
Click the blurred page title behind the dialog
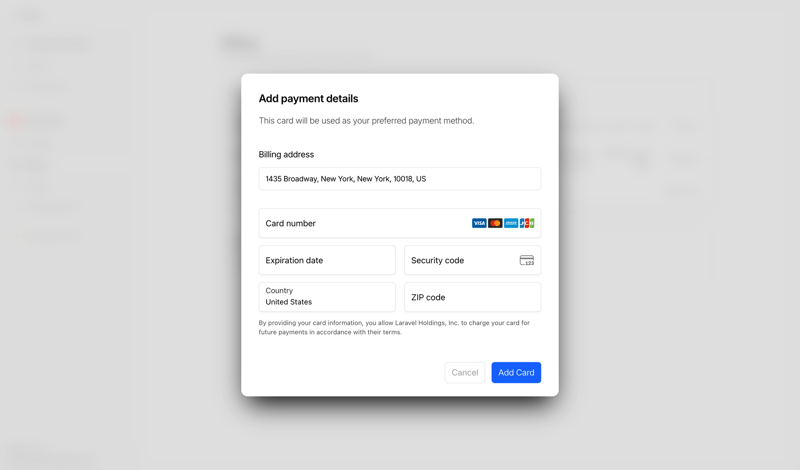point(240,43)
